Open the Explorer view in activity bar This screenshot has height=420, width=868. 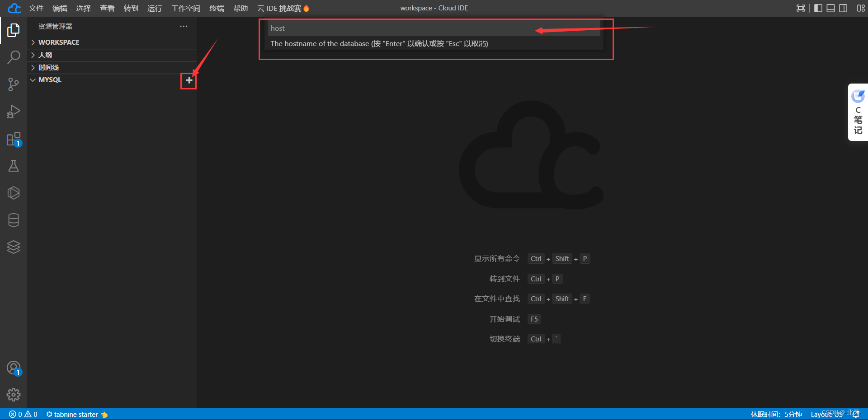pos(14,30)
